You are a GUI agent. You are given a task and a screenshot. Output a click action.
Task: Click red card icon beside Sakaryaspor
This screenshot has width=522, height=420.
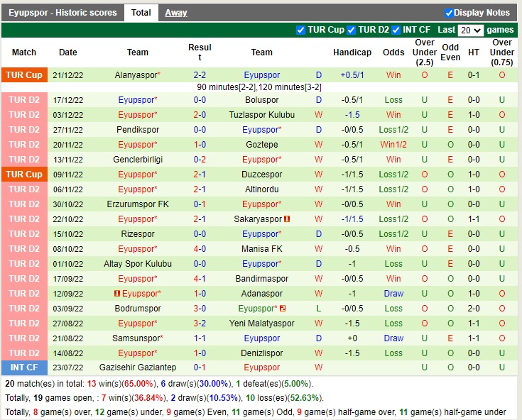click(288, 219)
